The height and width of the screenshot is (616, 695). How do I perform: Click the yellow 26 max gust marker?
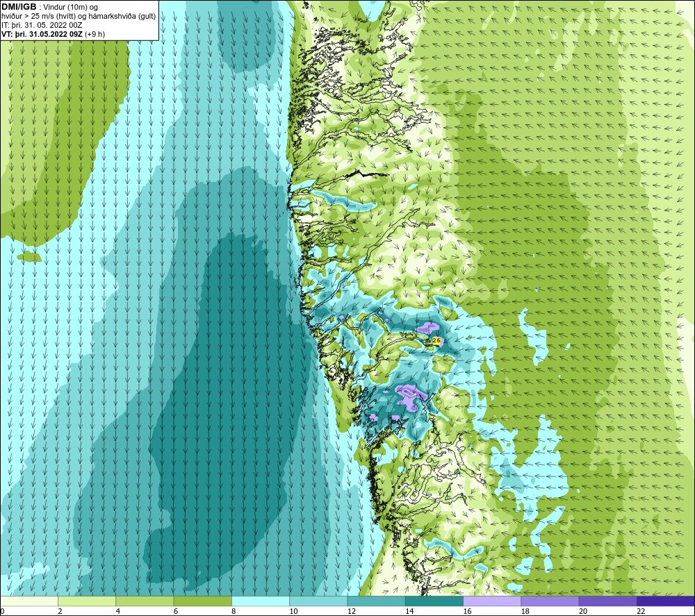436,340
